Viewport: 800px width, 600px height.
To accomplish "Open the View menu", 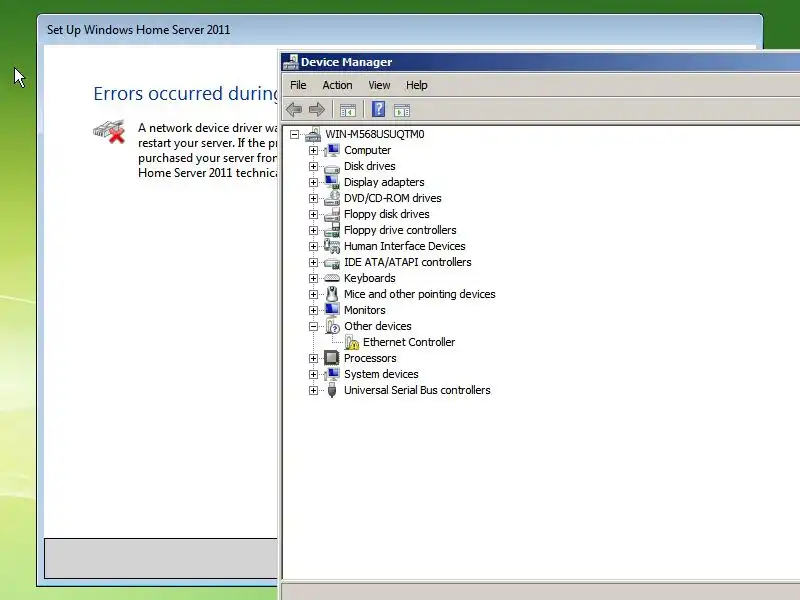I will 379,85.
